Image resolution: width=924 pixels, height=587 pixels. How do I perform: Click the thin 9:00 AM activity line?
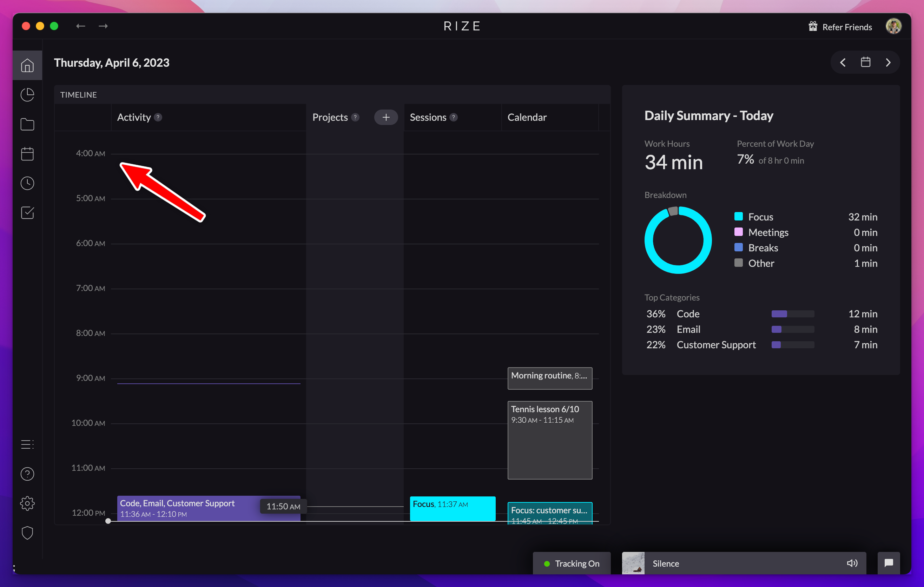coord(209,383)
